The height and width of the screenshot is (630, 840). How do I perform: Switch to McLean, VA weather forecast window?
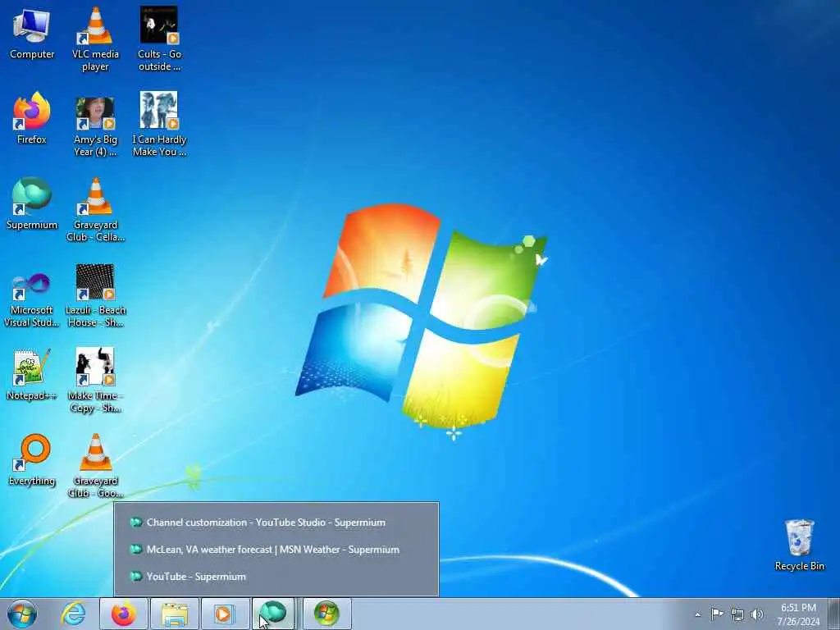(276, 549)
